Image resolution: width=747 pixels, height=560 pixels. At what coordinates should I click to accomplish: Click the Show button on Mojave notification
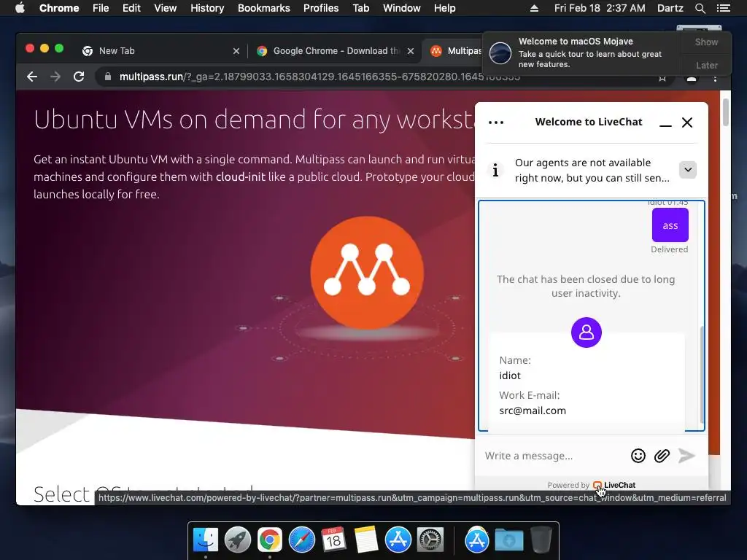click(706, 42)
